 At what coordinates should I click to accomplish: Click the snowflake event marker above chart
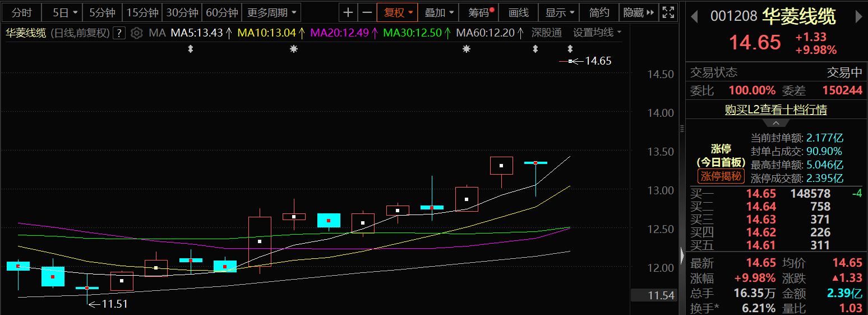click(293, 49)
